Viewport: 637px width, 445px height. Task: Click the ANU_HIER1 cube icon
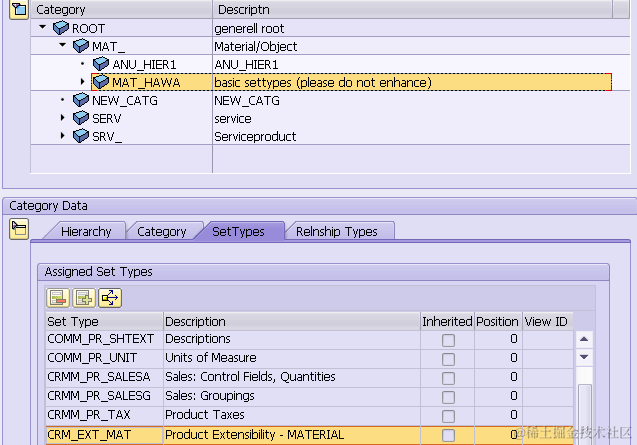click(101, 64)
